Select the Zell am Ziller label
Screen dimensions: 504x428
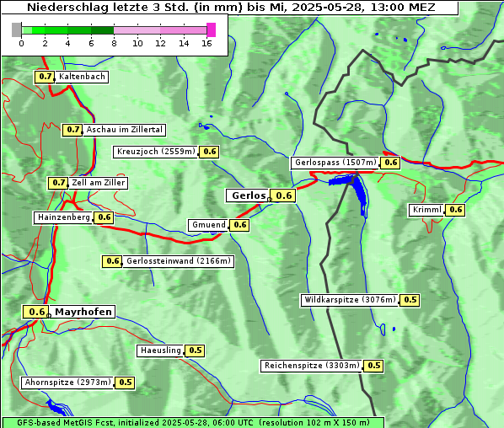tap(98, 183)
